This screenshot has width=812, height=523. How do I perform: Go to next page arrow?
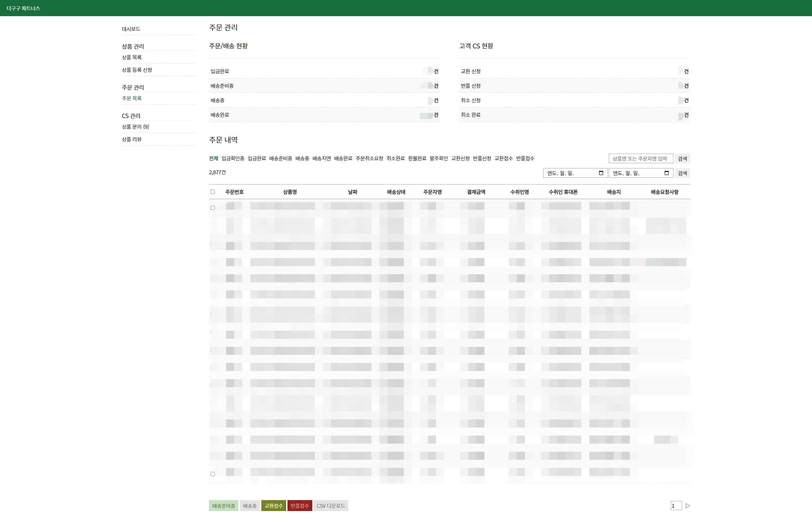click(x=688, y=506)
